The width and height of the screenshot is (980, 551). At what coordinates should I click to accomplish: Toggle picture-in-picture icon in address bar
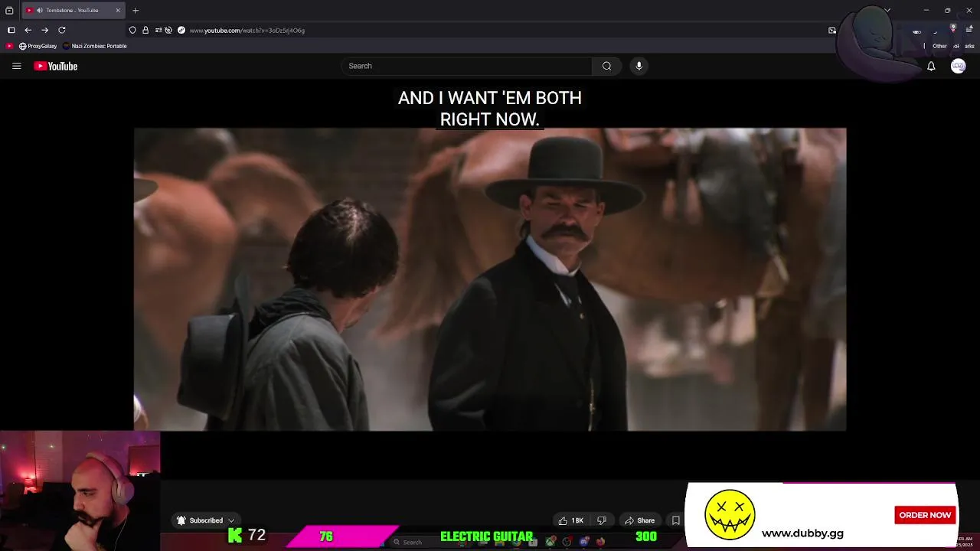pyautogui.click(x=832, y=31)
